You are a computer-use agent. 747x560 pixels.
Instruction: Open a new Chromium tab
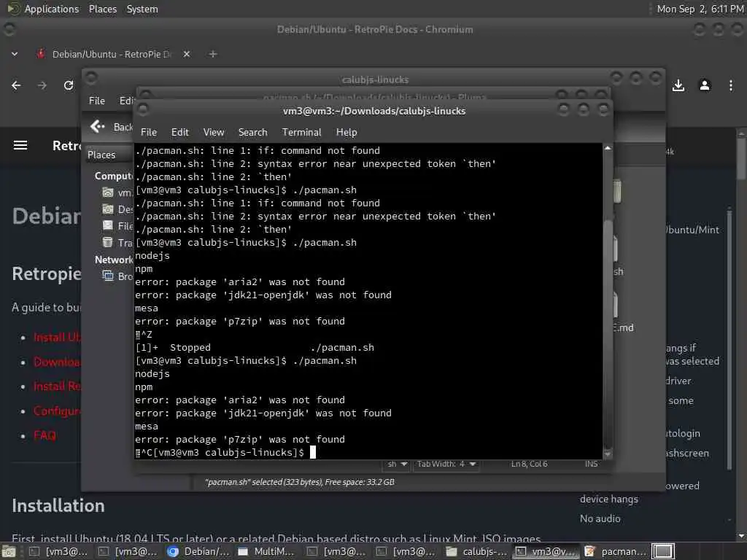pos(213,54)
